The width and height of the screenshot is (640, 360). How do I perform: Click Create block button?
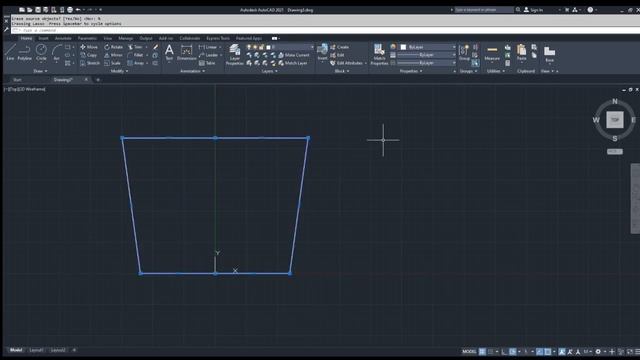point(339,47)
